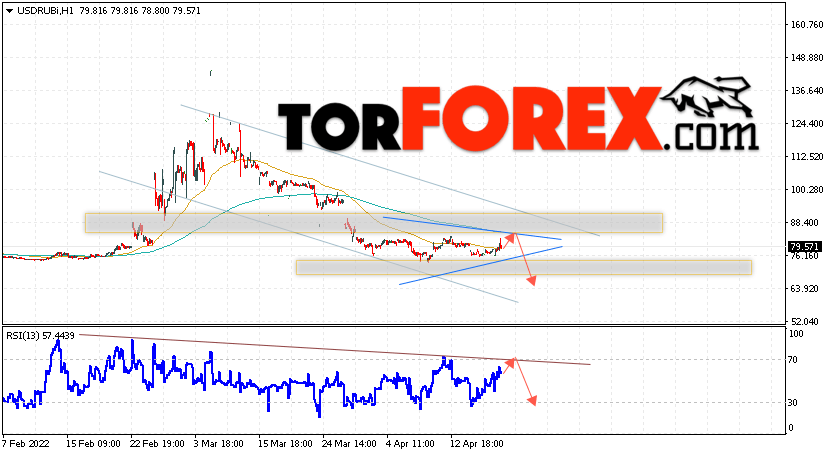
Task: Select the 63.920 price axis label
Action: point(805,289)
